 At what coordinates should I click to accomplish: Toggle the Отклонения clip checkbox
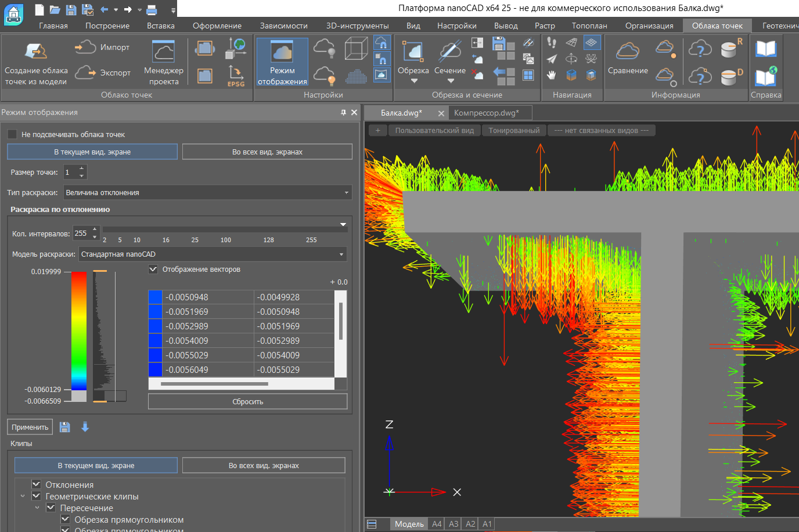pos(37,484)
